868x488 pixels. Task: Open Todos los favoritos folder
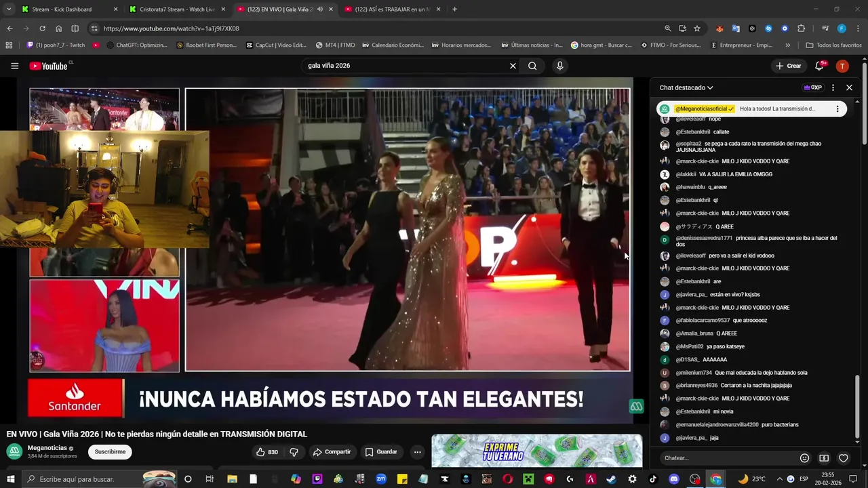click(x=833, y=45)
